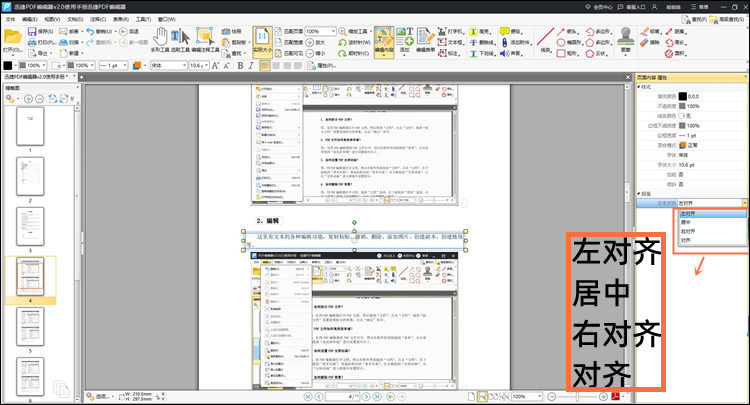
Task: Open the Edit (编辑) menu
Action: tap(30, 19)
